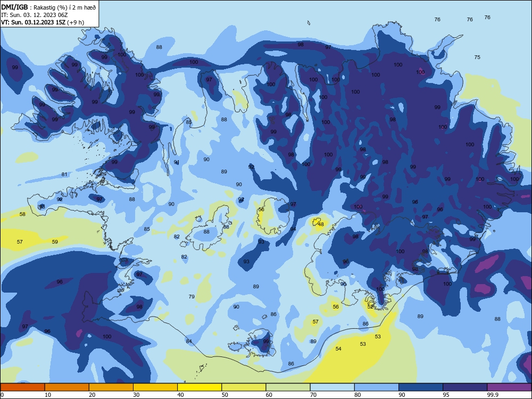Click the amber 30–40 legend swatch
532x399 pixels.
[155, 387]
